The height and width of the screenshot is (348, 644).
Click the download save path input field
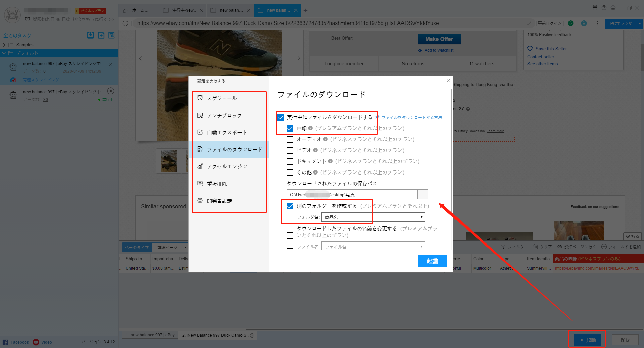tap(352, 195)
